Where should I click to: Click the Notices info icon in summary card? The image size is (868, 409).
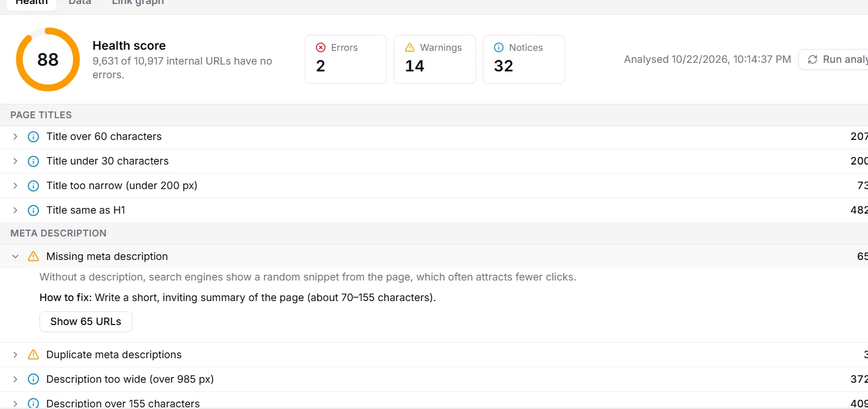pyautogui.click(x=499, y=48)
